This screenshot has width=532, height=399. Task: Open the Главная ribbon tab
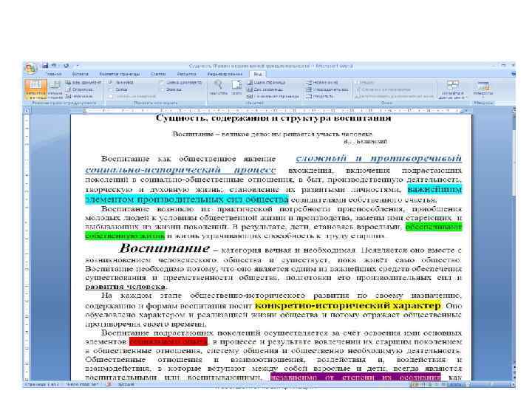(54, 74)
